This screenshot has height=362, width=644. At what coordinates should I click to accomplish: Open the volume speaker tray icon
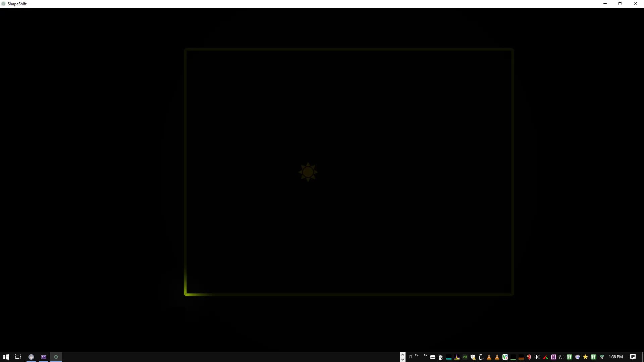(x=537, y=357)
